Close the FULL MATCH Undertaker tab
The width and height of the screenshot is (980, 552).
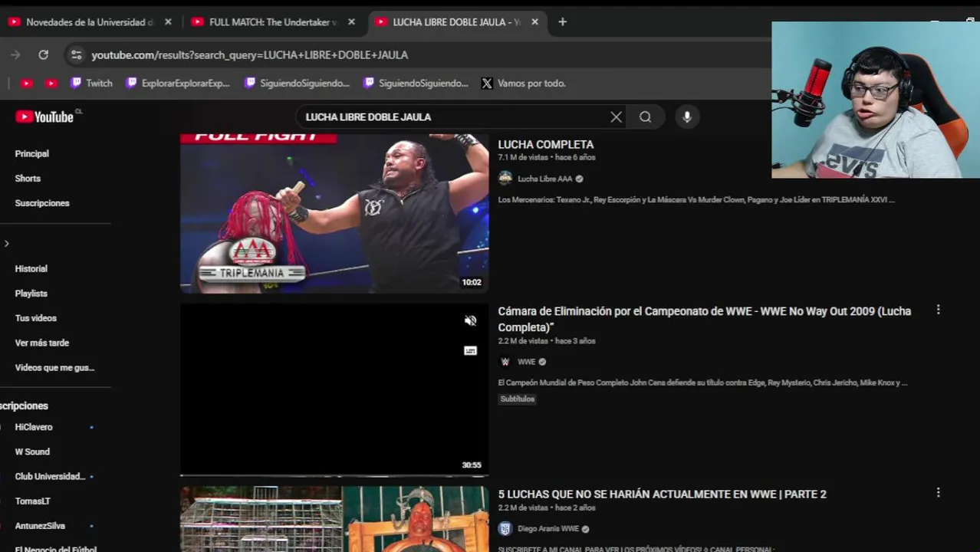tap(351, 22)
